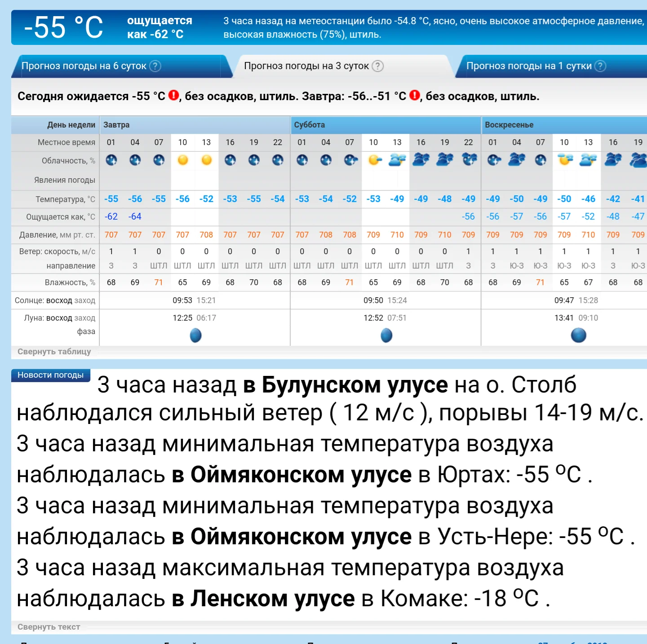This screenshot has width=647, height=644.
Task: Click the overcast cloud icon at 16:00 Saturday
Action: pos(421,160)
